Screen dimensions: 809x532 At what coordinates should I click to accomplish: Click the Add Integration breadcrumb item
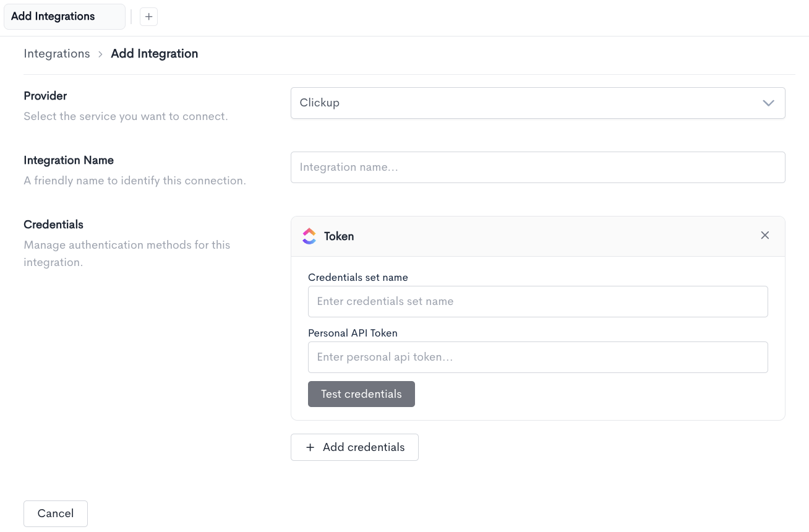pos(155,54)
